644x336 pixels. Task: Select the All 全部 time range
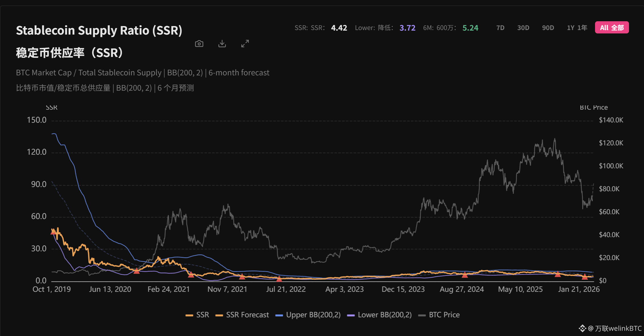pos(612,27)
